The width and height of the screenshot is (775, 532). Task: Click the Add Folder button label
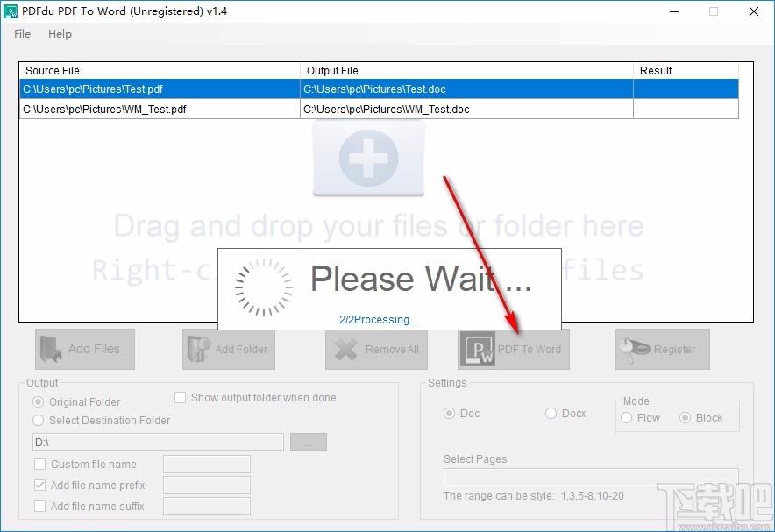(x=241, y=349)
